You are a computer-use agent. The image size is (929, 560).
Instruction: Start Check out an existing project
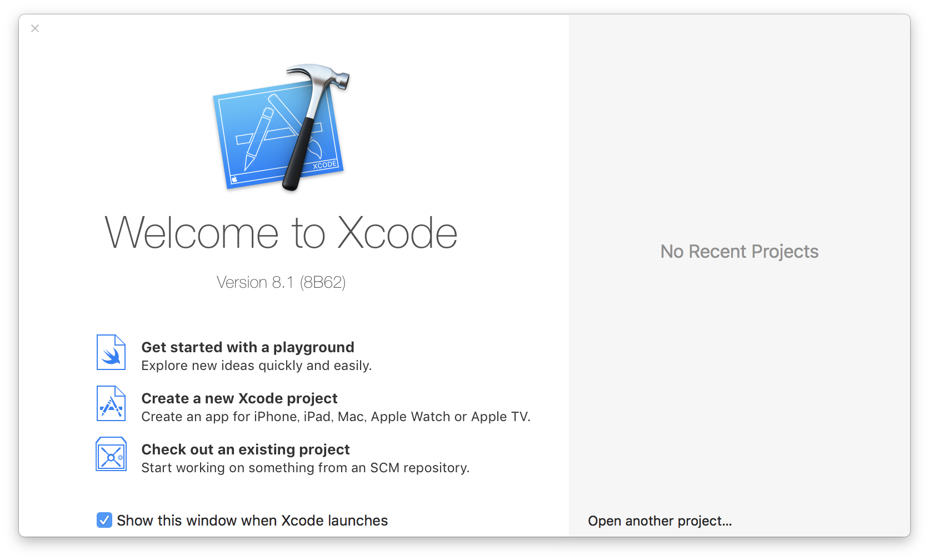(246, 449)
